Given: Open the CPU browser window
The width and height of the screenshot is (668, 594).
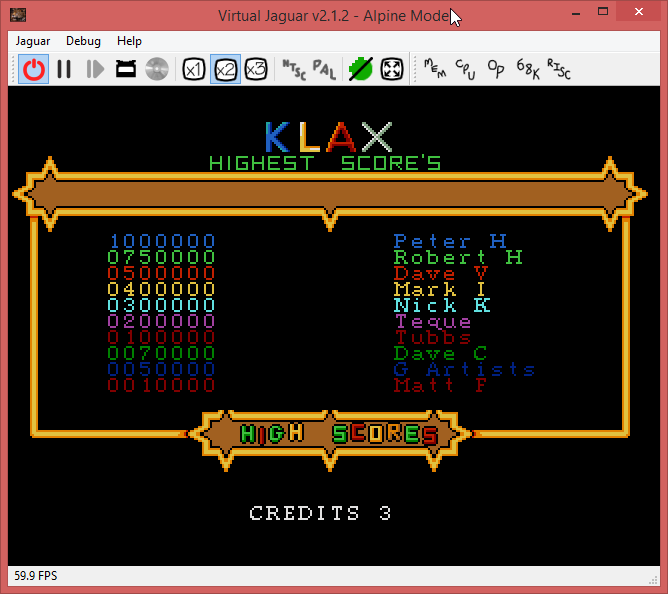Looking at the screenshot, I should 466,69.
